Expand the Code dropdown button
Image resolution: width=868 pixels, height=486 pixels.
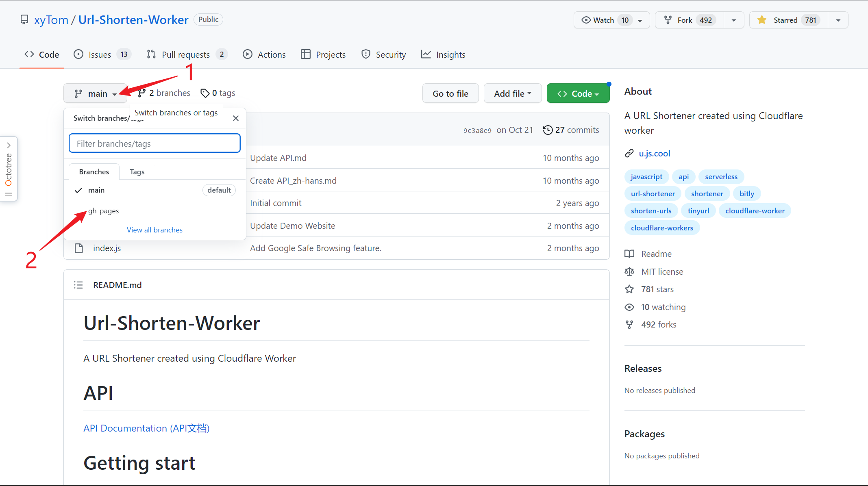(x=577, y=93)
